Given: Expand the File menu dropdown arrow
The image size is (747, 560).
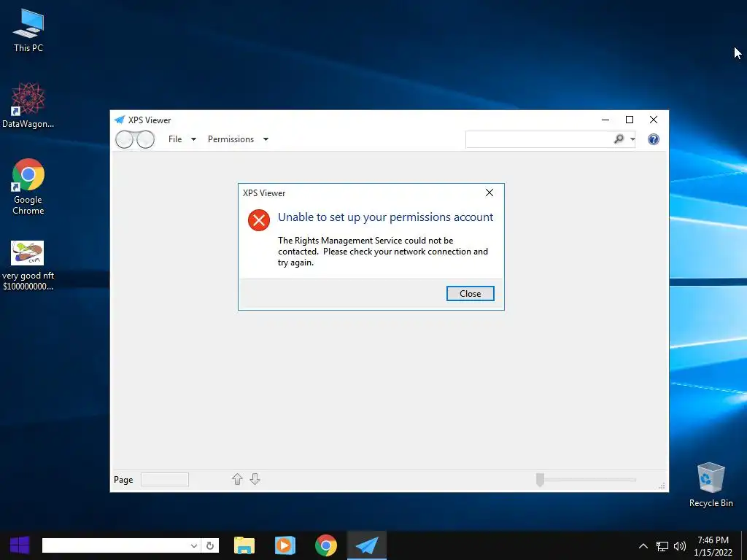Looking at the screenshot, I should click(193, 139).
